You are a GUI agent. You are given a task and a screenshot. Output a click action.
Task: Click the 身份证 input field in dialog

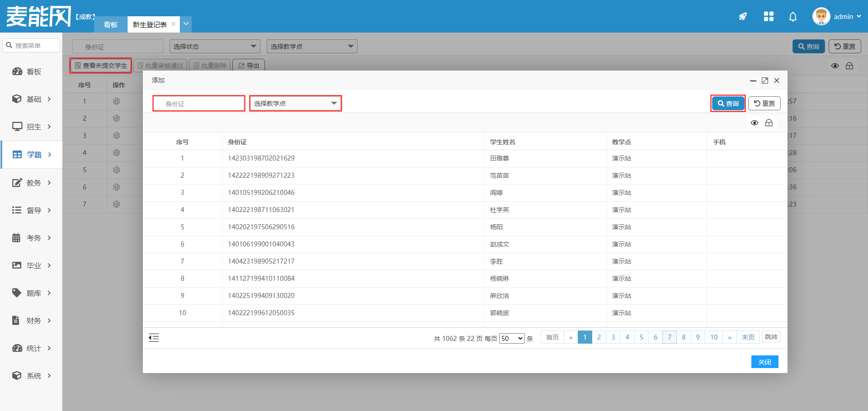[199, 104]
